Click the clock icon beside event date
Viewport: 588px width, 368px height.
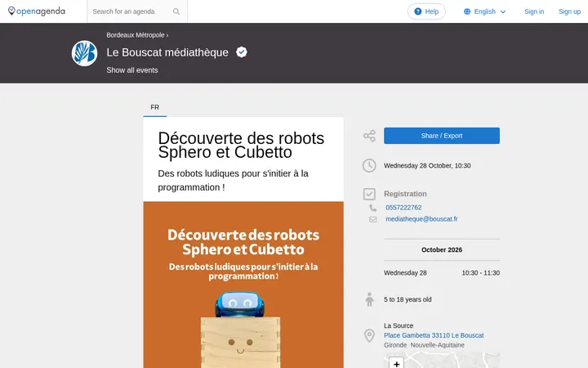point(369,165)
